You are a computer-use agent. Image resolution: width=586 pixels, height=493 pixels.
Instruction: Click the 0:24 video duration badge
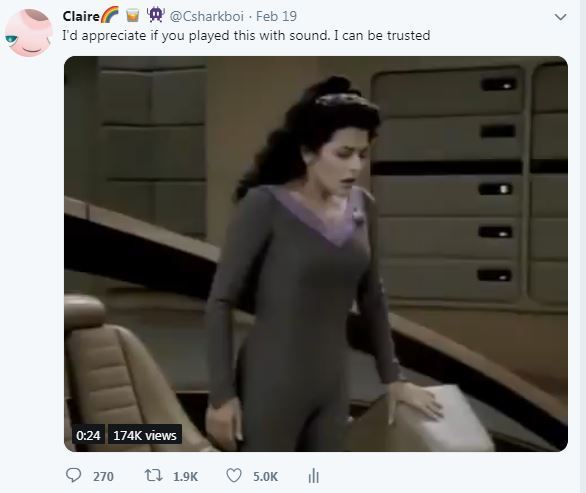tap(88, 435)
